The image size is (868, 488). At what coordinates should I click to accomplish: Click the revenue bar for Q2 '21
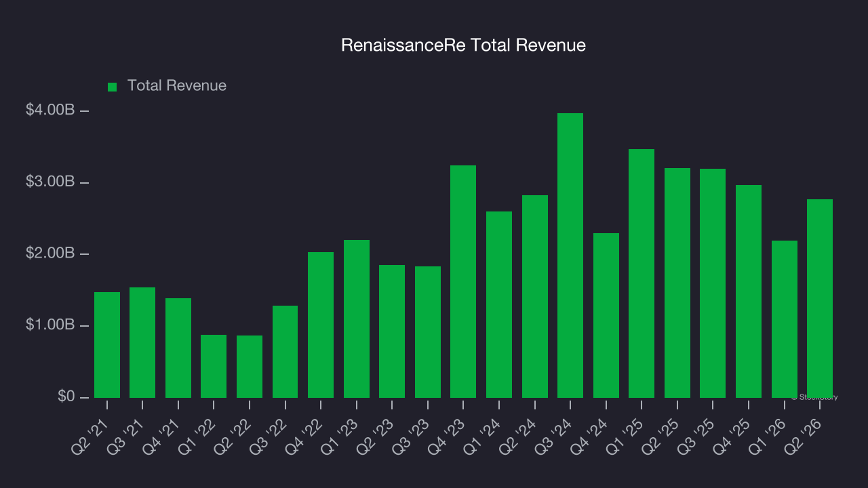pos(107,345)
